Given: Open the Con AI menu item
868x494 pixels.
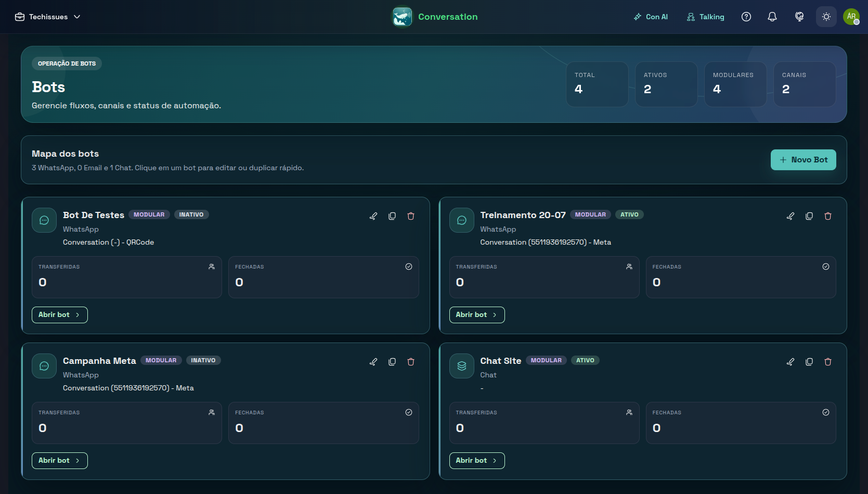Looking at the screenshot, I should coord(651,17).
